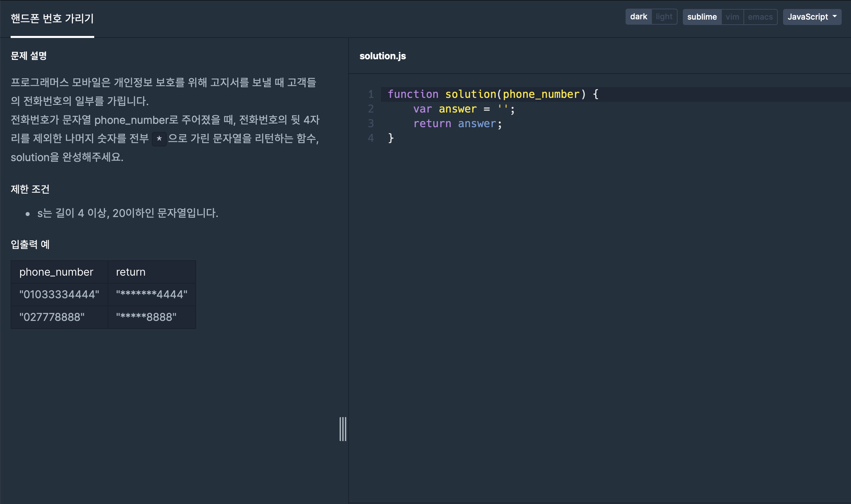The height and width of the screenshot is (504, 851).
Task: Click the "01033334444" example cell
Action: 59,295
